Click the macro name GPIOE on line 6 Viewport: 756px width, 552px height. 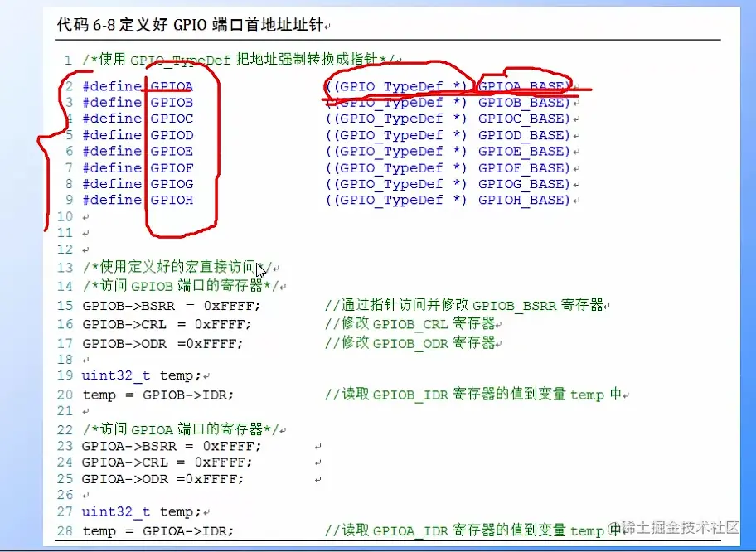(172, 152)
